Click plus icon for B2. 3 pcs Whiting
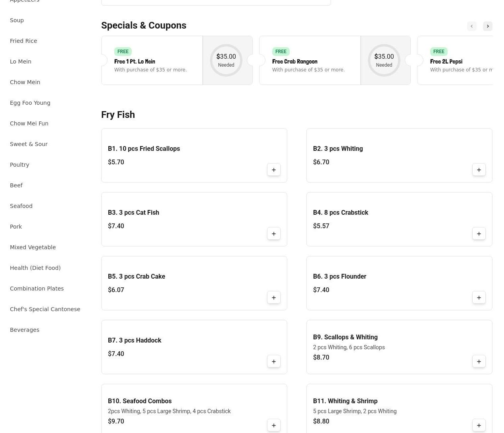The width and height of the screenshot is (504, 433). (x=479, y=170)
